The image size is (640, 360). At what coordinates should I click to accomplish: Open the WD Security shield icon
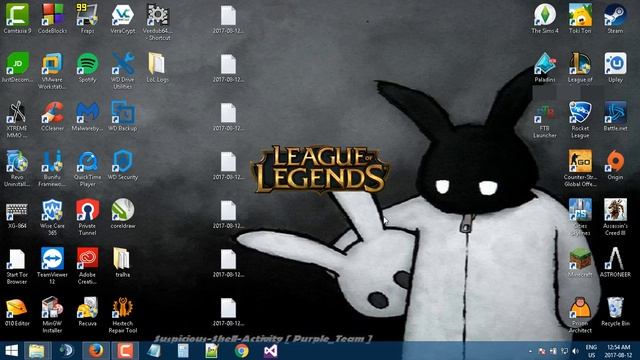click(x=122, y=165)
